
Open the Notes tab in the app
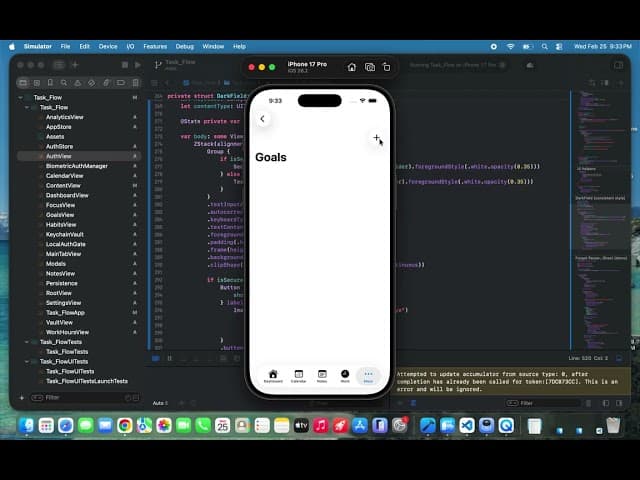(322, 376)
